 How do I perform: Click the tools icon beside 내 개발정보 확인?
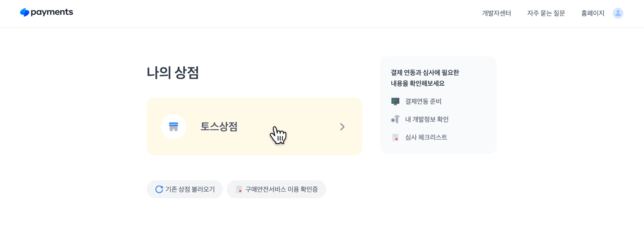point(395,120)
